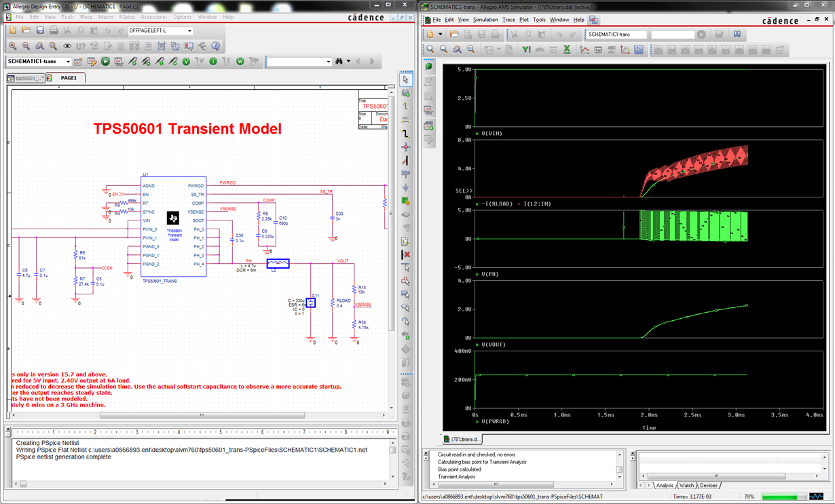Click the Run button beside simulator profile field
835x504 pixels.
701,34
